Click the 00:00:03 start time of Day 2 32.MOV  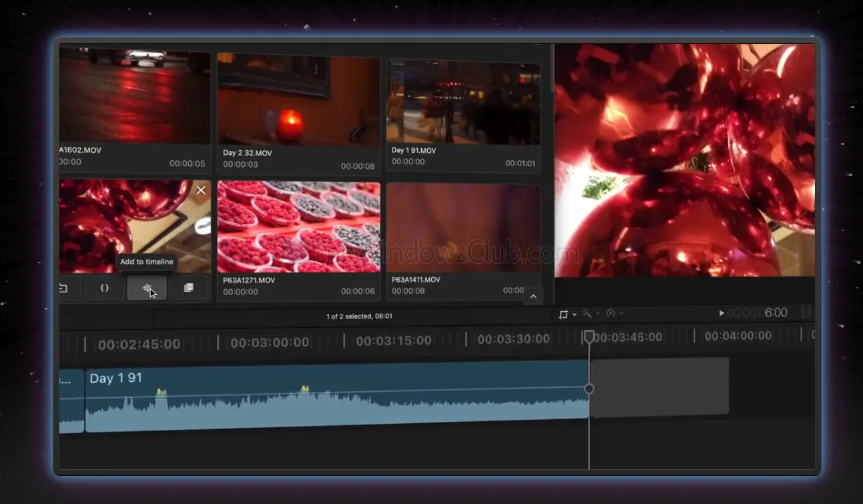pyautogui.click(x=240, y=164)
